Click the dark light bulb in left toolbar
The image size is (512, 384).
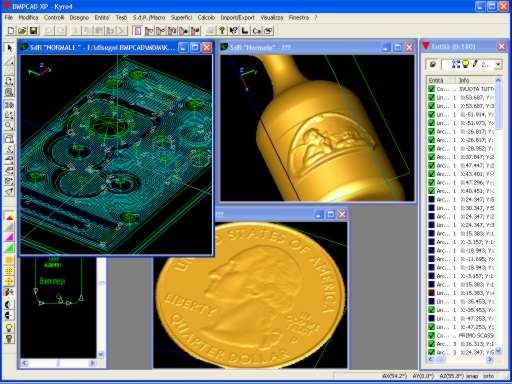click(x=9, y=339)
